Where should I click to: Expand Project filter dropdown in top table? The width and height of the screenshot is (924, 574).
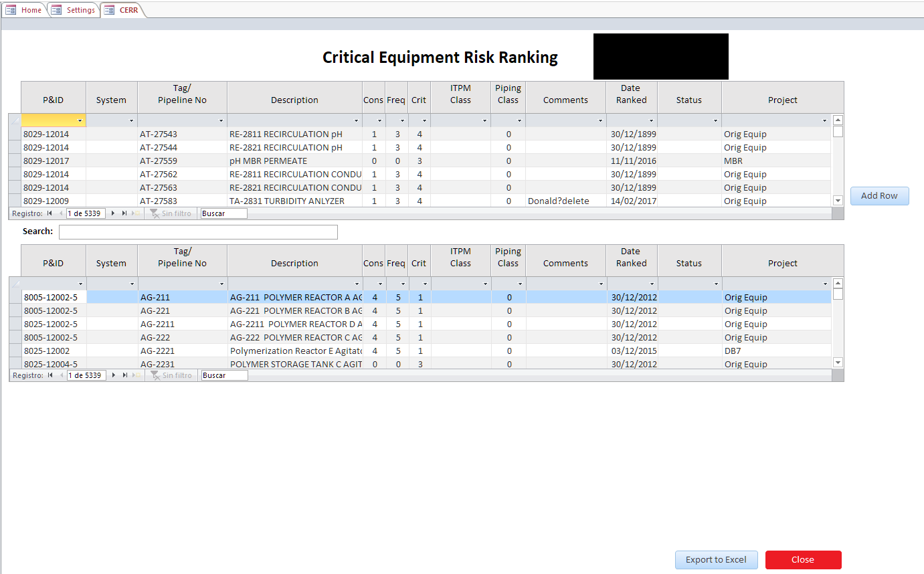pos(824,121)
